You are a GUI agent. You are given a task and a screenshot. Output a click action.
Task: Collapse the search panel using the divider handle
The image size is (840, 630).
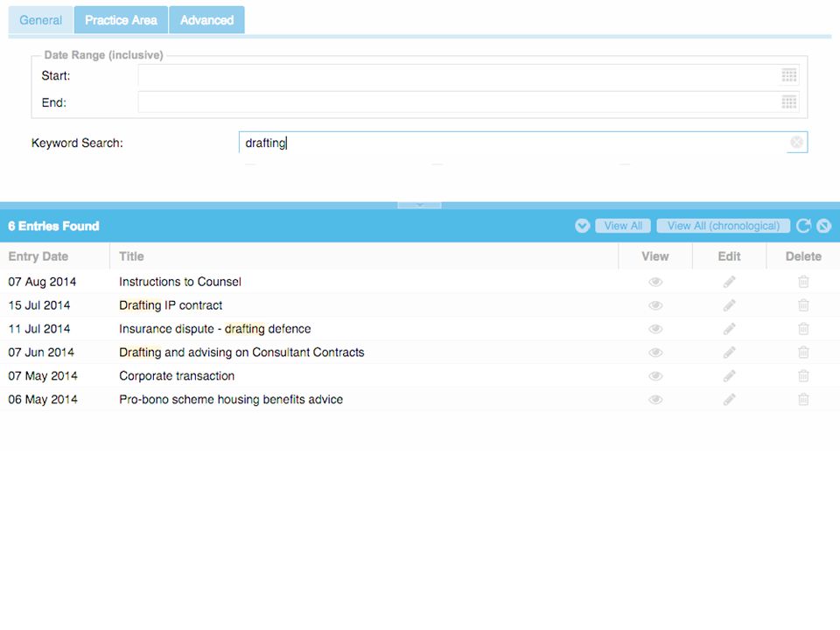419,205
